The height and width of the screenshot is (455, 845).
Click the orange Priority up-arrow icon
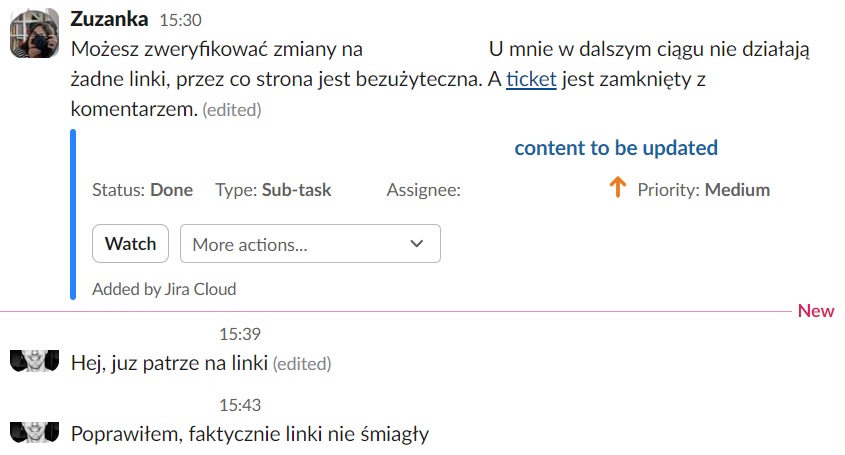pyautogui.click(x=617, y=188)
